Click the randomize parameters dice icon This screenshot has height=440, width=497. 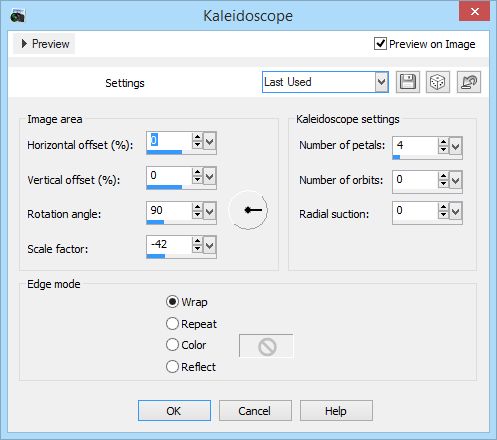tap(438, 82)
